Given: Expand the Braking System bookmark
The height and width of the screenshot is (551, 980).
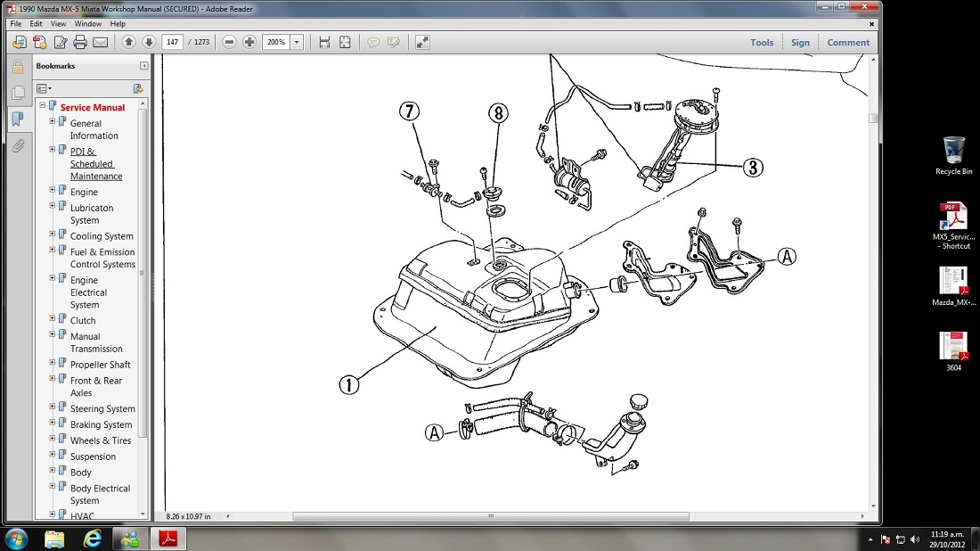Looking at the screenshot, I should coord(53,422).
